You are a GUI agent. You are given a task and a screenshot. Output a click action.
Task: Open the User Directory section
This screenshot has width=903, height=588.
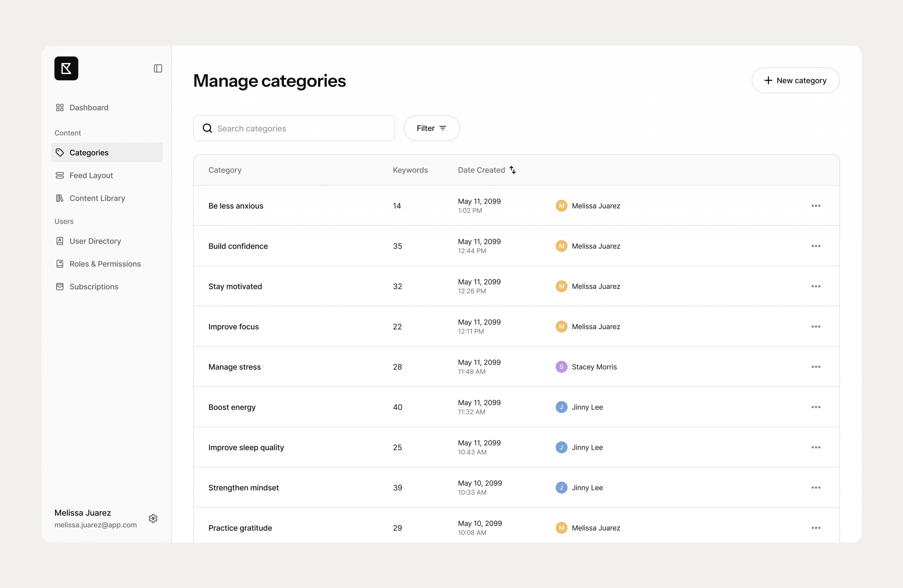pyautogui.click(x=95, y=241)
